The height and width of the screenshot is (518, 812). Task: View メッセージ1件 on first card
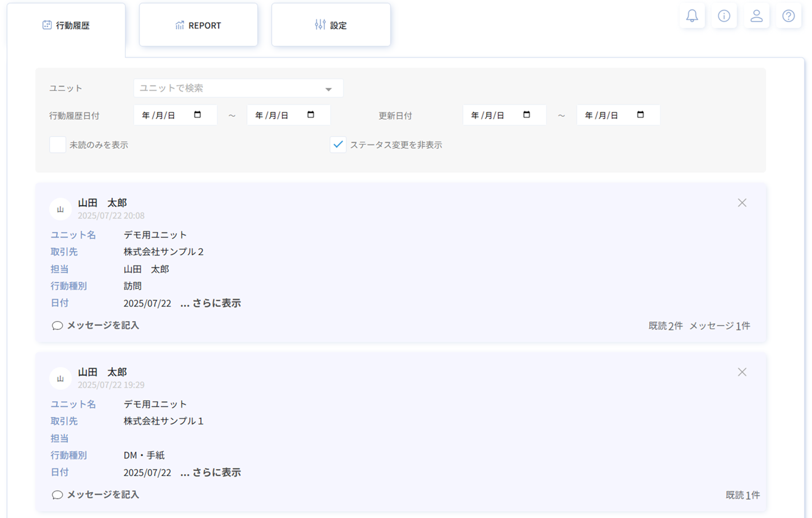pyautogui.click(x=719, y=326)
